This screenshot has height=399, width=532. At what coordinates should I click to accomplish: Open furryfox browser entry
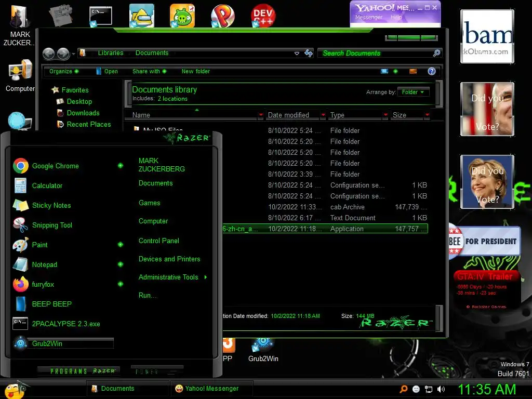pyautogui.click(x=33, y=284)
